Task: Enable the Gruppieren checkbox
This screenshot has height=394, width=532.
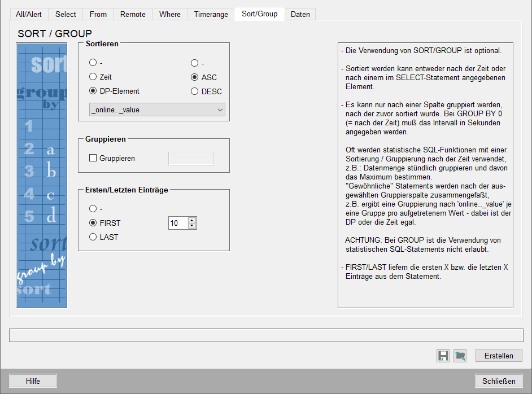Action: click(93, 159)
